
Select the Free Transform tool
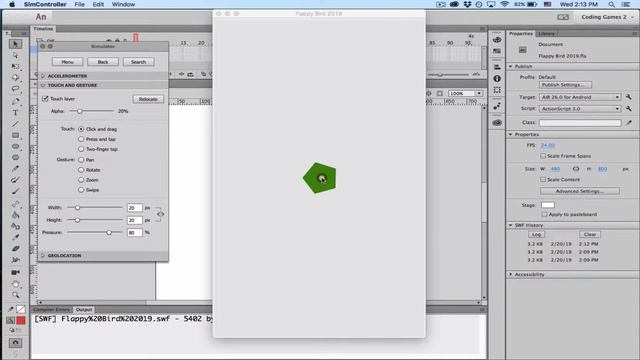pyautogui.click(x=16, y=66)
